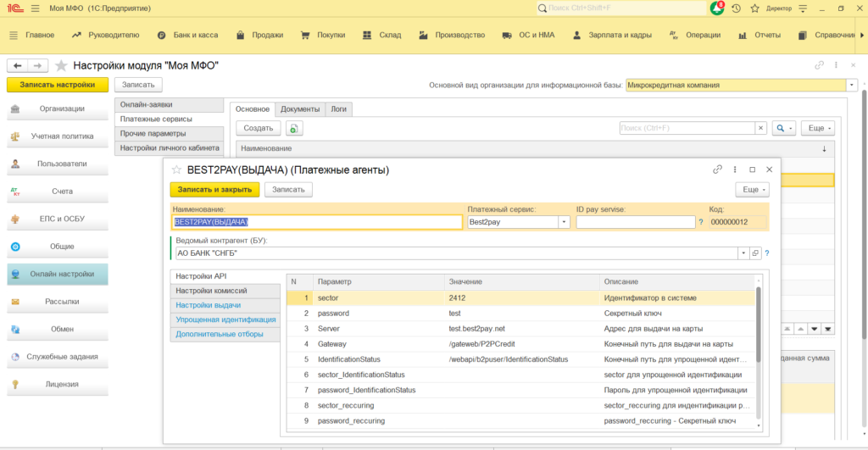The image size is (868, 450).
Task: Open title bar service settings lines icon
Action: point(804,8)
